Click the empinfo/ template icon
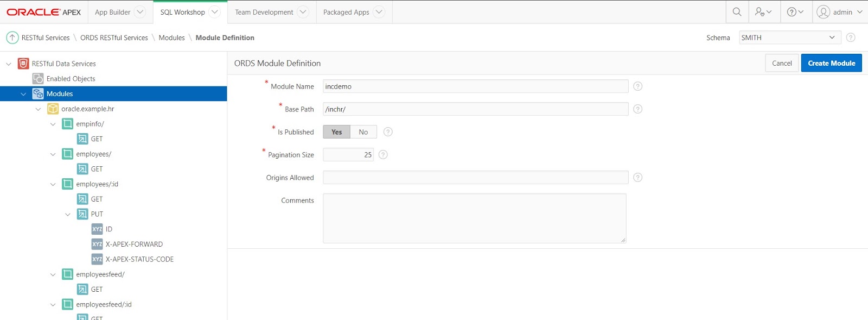 tap(67, 124)
